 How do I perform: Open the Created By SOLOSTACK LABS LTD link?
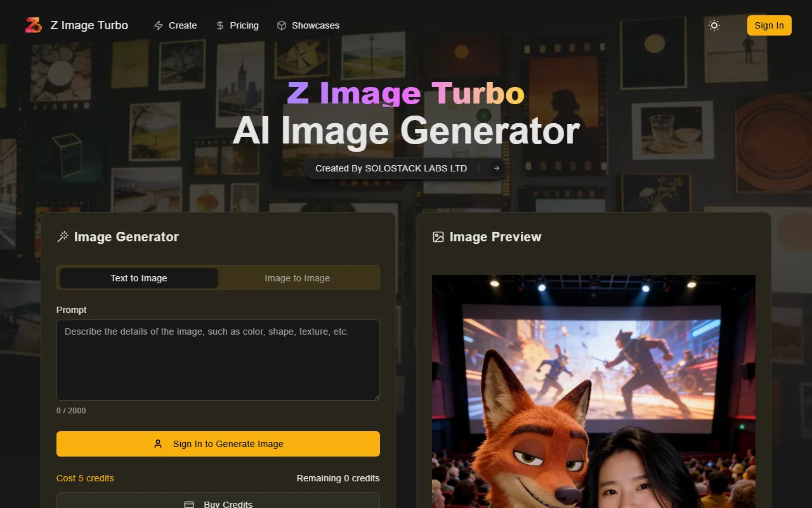tap(391, 168)
